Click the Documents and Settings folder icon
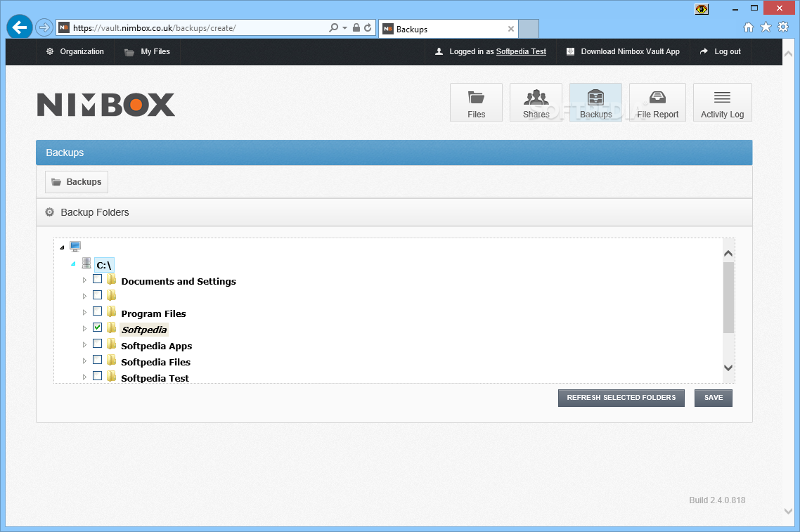 pyautogui.click(x=111, y=279)
